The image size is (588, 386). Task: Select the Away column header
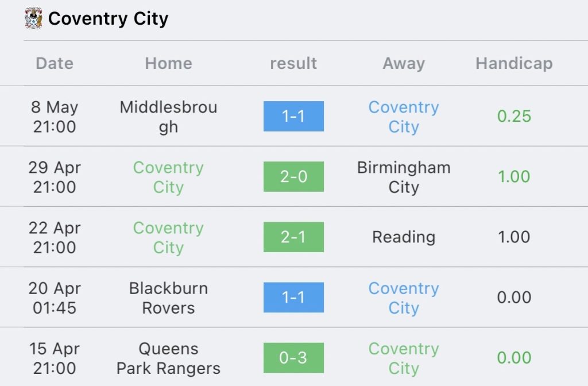pyautogui.click(x=404, y=63)
